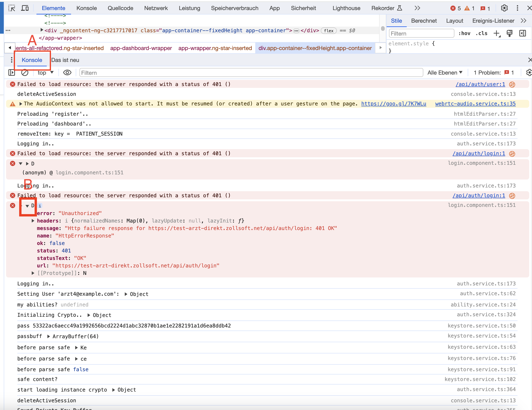Click the Elements panel scrollbar thumb

(x=383, y=29)
